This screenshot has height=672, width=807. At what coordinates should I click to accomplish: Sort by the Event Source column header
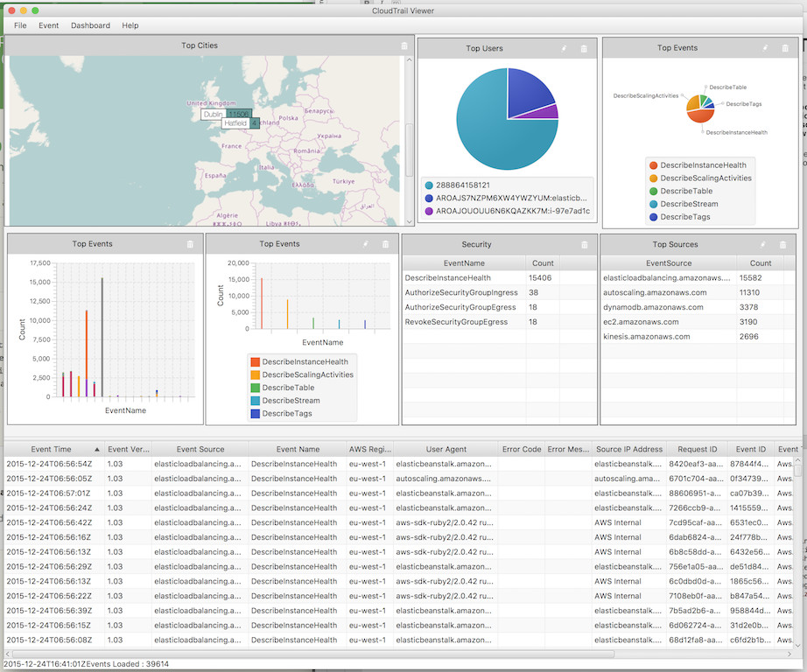200,449
